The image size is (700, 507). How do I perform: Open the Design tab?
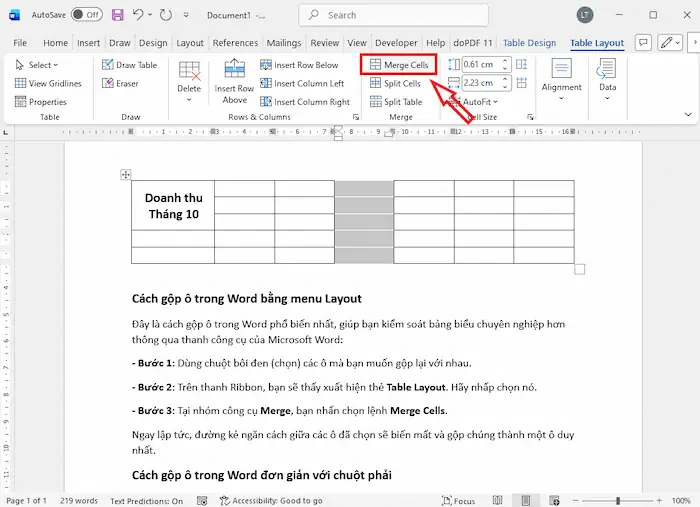(x=153, y=43)
